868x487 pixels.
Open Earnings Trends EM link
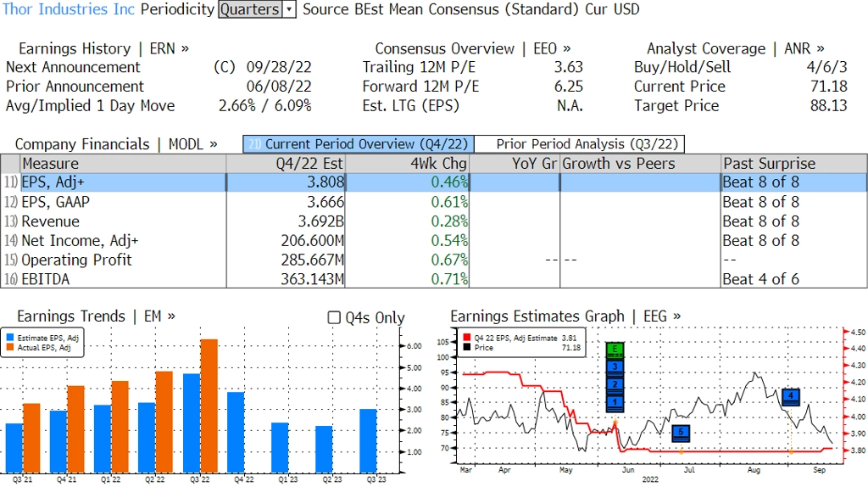pyautogui.click(x=96, y=316)
